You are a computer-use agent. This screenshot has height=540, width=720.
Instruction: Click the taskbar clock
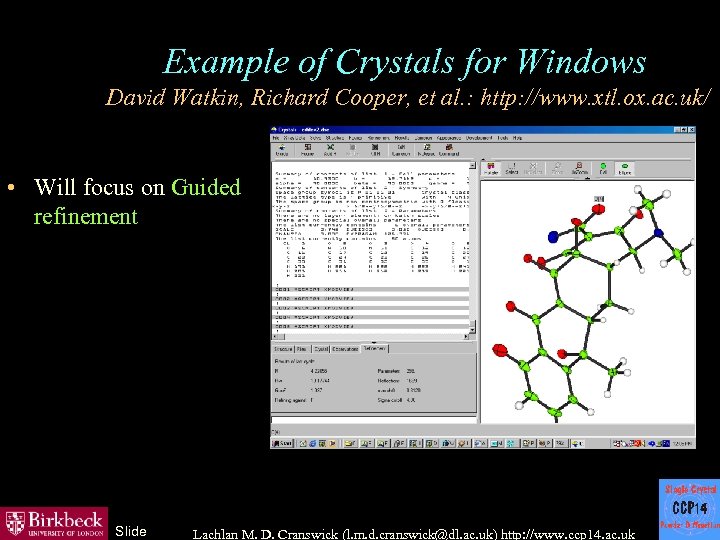(x=683, y=444)
